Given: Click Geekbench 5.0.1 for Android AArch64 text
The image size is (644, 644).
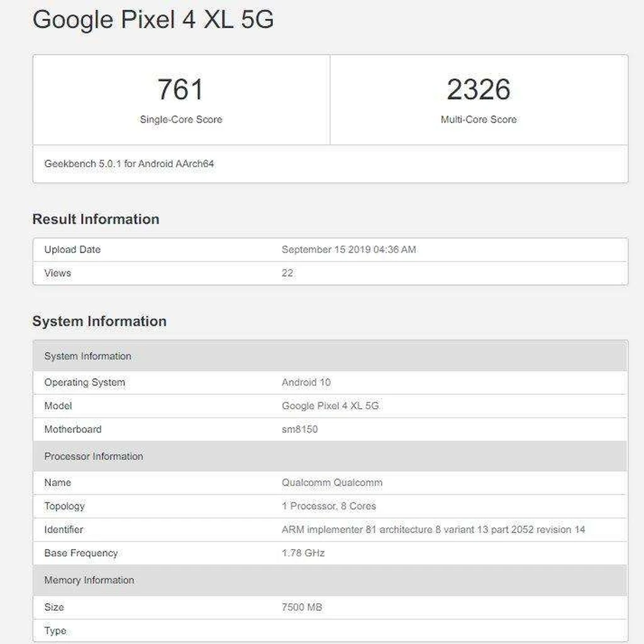Looking at the screenshot, I should click(129, 164).
